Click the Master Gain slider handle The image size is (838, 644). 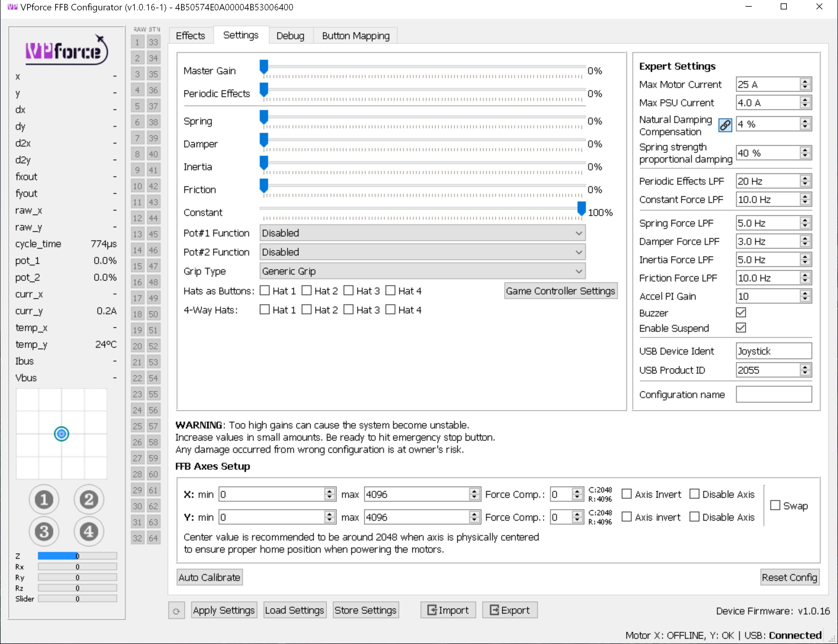[264, 67]
